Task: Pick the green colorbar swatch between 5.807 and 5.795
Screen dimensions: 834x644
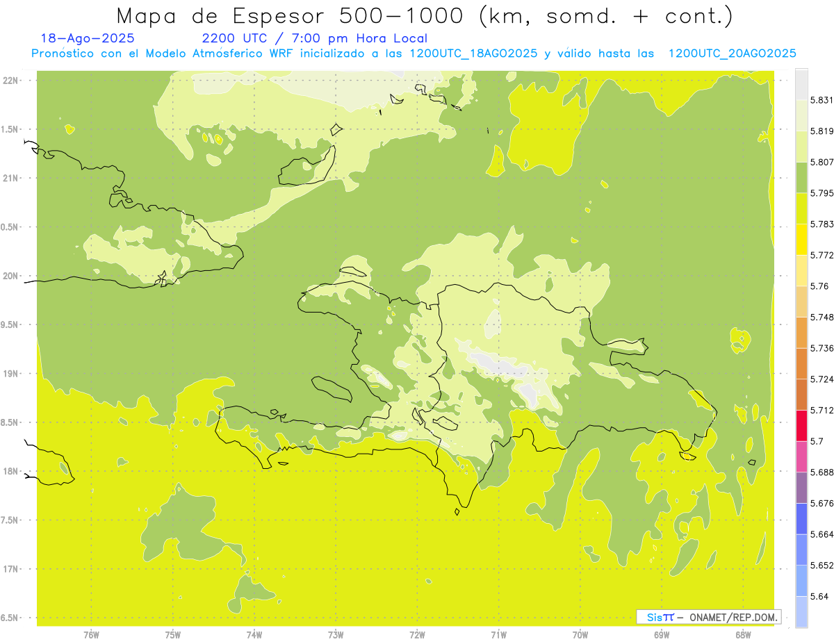Action: (801, 177)
